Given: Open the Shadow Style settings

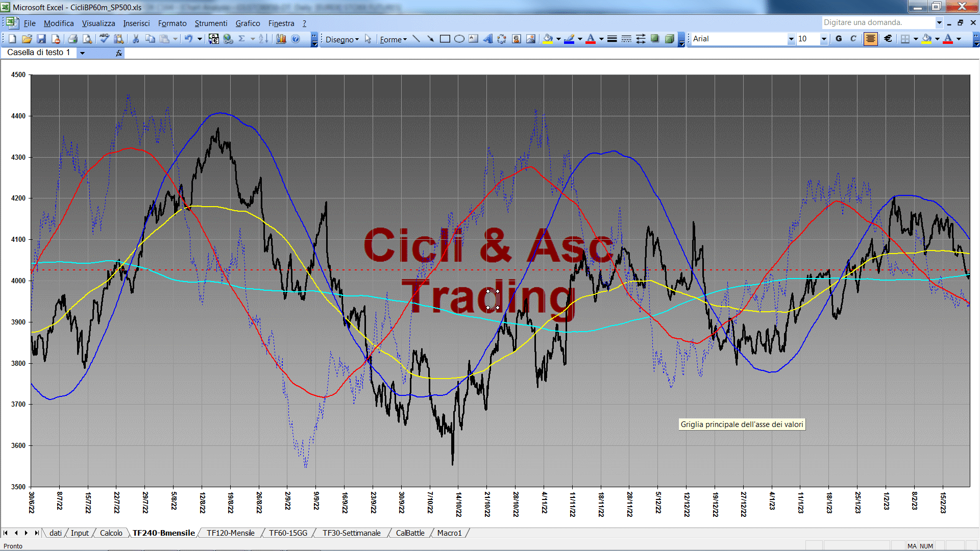Looking at the screenshot, I should (x=655, y=39).
